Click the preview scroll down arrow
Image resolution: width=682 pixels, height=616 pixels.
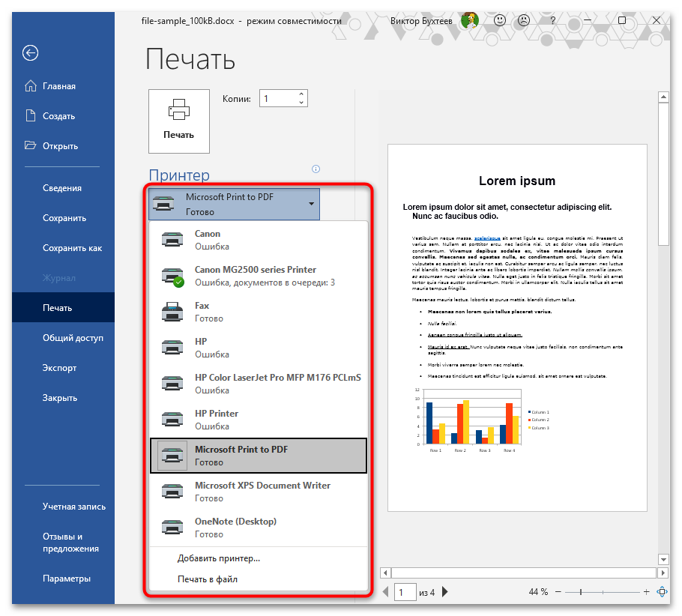coord(663,559)
